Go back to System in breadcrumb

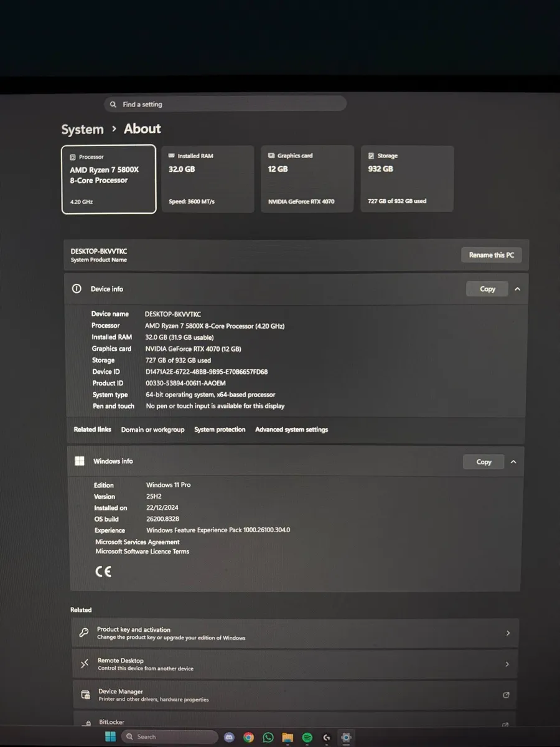tap(82, 129)
